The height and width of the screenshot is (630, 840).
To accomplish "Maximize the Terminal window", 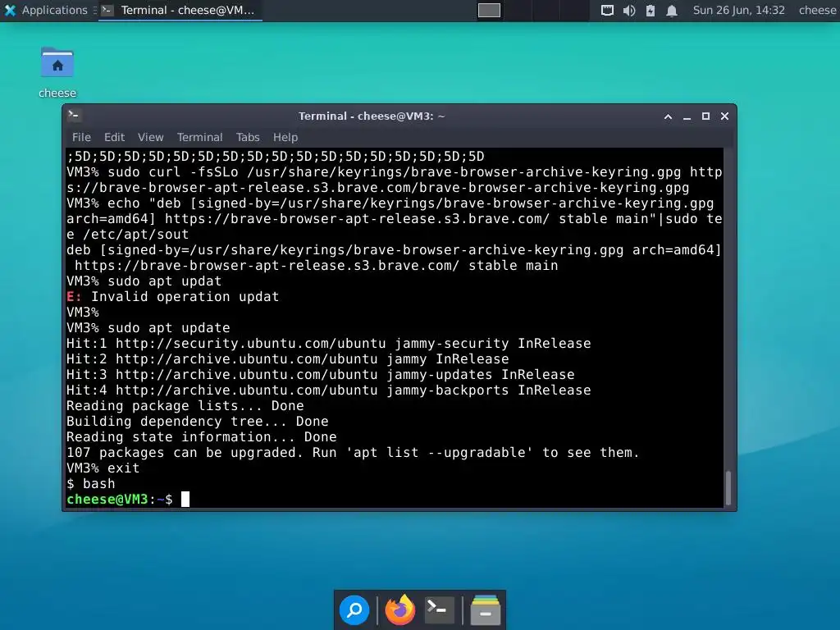I will [x=705, y=116].
